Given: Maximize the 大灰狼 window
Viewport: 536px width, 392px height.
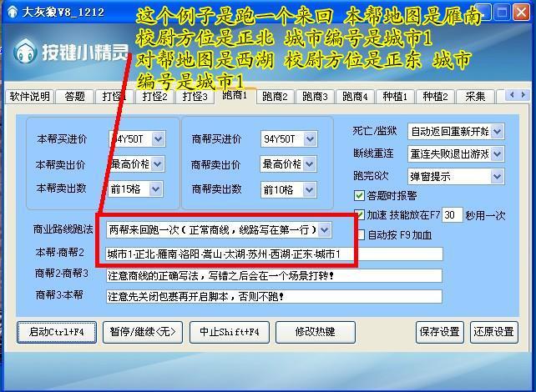Looking at the screenshot, I should (x=502, y=13).
